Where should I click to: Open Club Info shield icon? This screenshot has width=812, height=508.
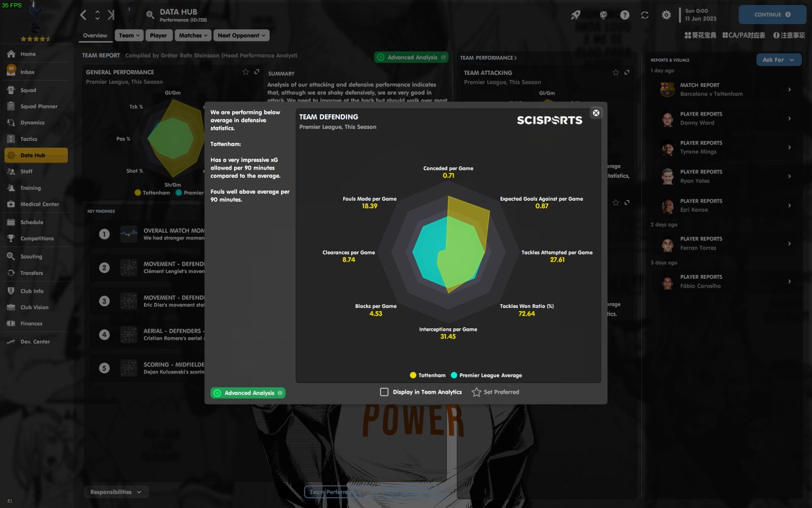[x=11, y=291]
